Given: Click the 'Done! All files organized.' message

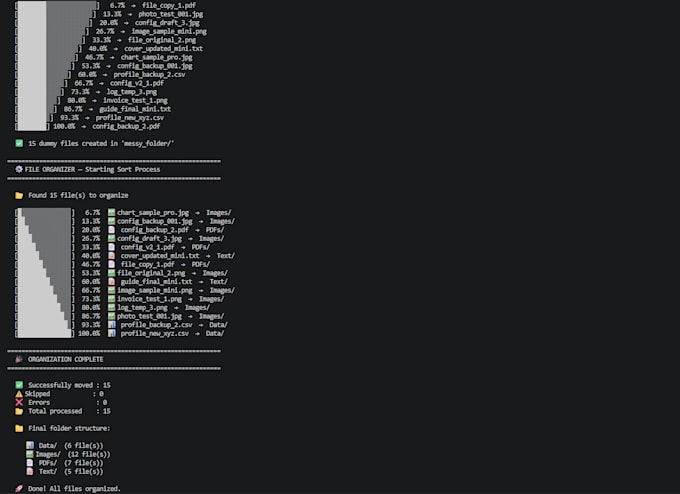Looking at the screenshot, I should point(74,489).
